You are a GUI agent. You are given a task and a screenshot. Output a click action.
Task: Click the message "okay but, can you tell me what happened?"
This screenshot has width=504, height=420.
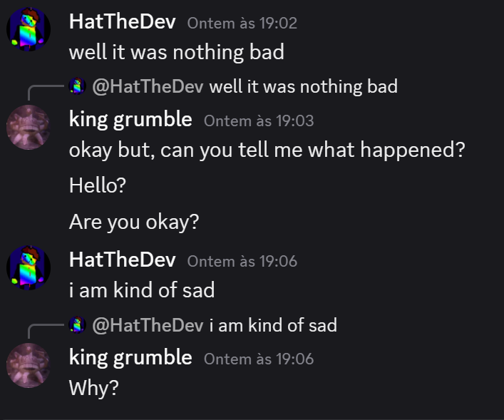coord(267,151)
